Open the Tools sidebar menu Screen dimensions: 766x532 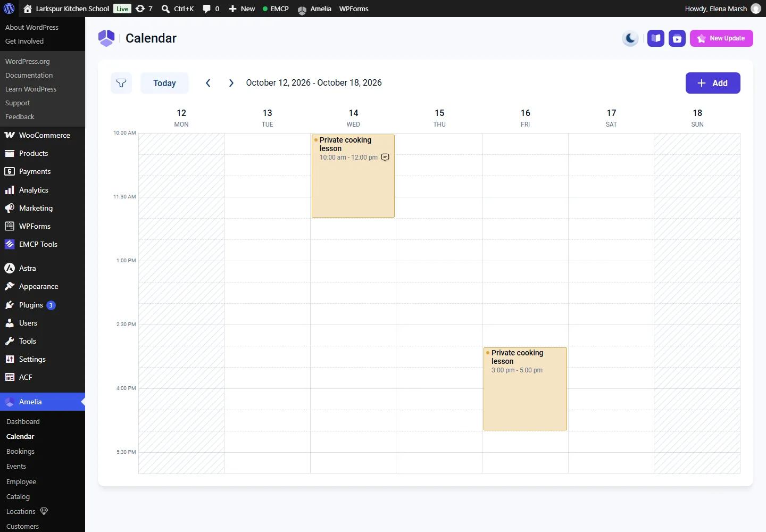tap(43, 341)
